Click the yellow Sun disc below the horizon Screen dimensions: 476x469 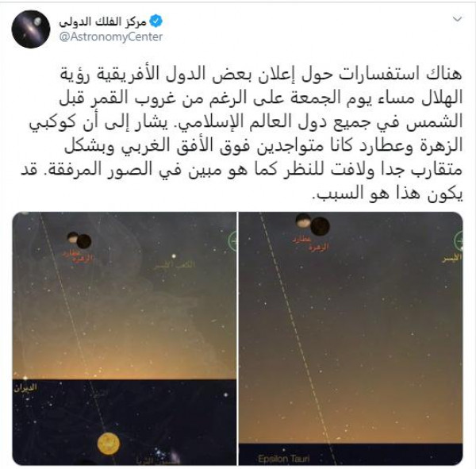coord(109,444)
